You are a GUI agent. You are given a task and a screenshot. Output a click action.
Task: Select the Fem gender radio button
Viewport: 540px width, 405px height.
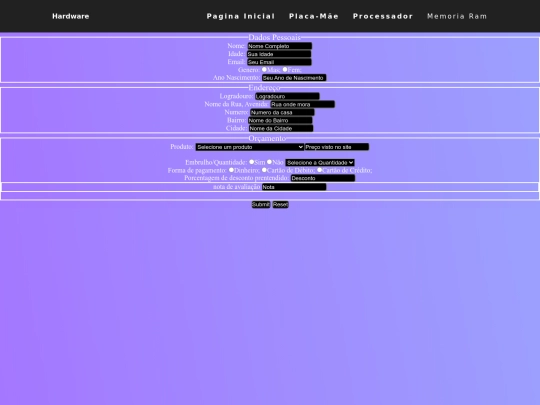285,70
